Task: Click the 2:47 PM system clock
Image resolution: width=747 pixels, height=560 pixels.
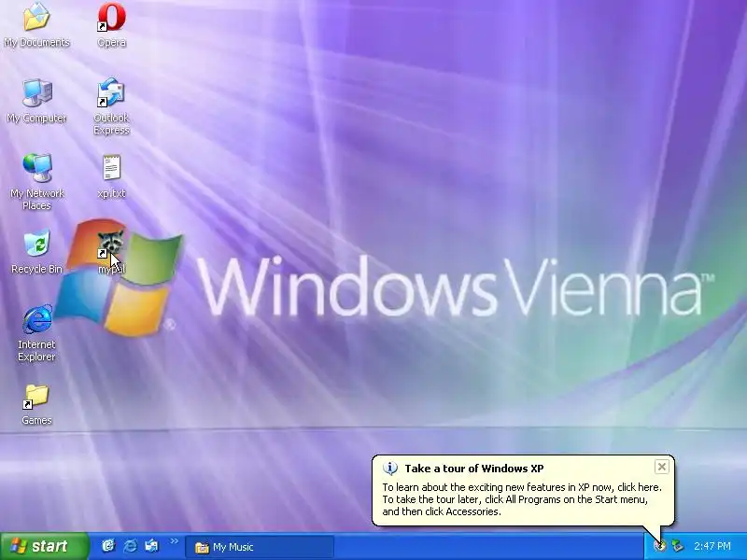Action: point(712,546)
